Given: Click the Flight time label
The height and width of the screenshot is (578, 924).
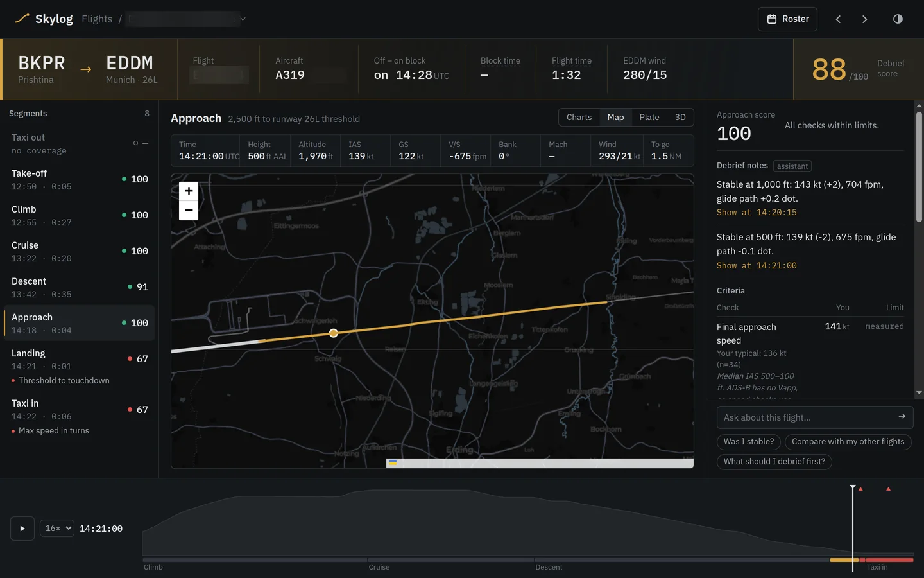Looking at the screenshot, I should coord(572,61).
